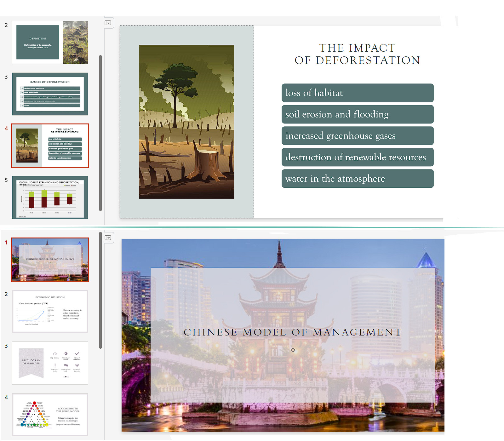
Task: Click the 'destruction of renewable resources' box
Action: (x=358, y=157)
